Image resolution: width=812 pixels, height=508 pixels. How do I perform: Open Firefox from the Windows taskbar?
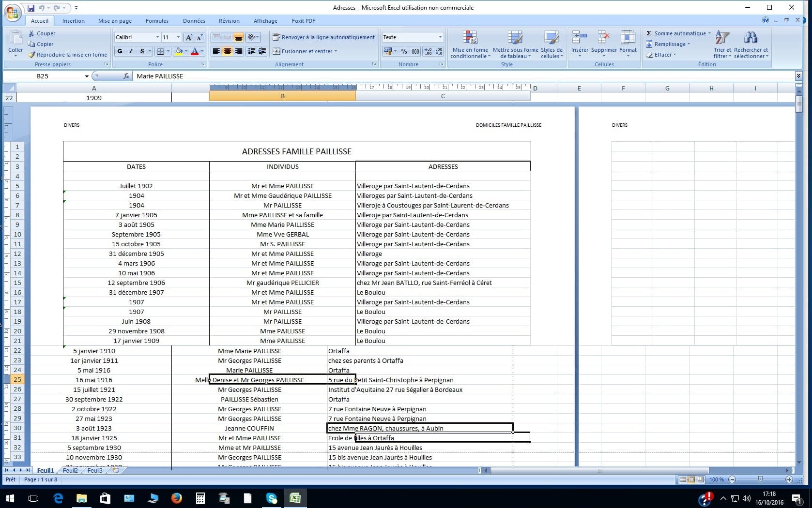[x=176, y=498]
